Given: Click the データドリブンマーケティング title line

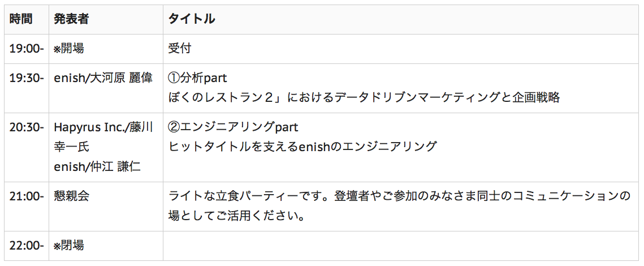Looking at the screenshot, I should (364, 97).
